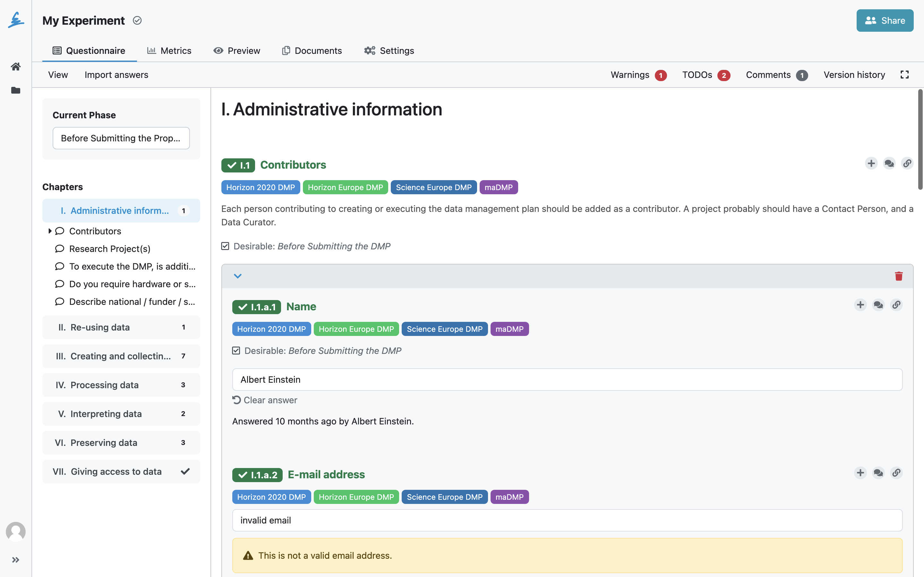Image resolution: width=924 pixels, height=577 pixels.
Task: Add TODO plus icon for E-mail address
Action: [x=860, y=473]
